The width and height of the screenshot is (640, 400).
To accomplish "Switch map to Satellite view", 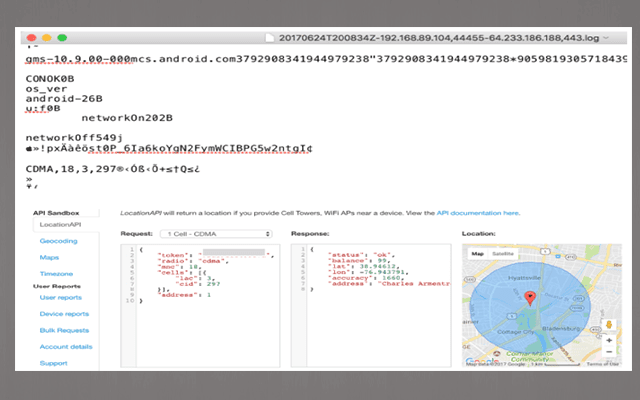I will click(504, 254).
